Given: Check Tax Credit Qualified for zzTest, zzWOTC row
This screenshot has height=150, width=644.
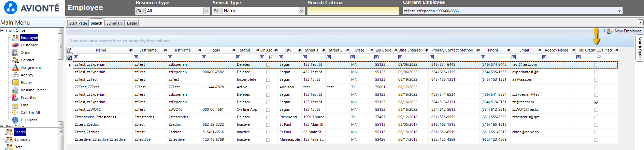Looking at the screenshot, I should 596,110.
